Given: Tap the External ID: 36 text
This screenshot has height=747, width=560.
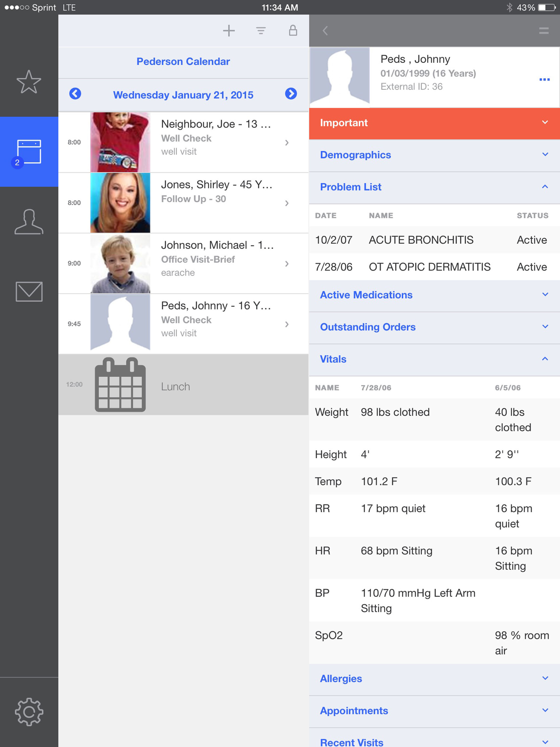Looking at the screenshot, I should [412, 86].
